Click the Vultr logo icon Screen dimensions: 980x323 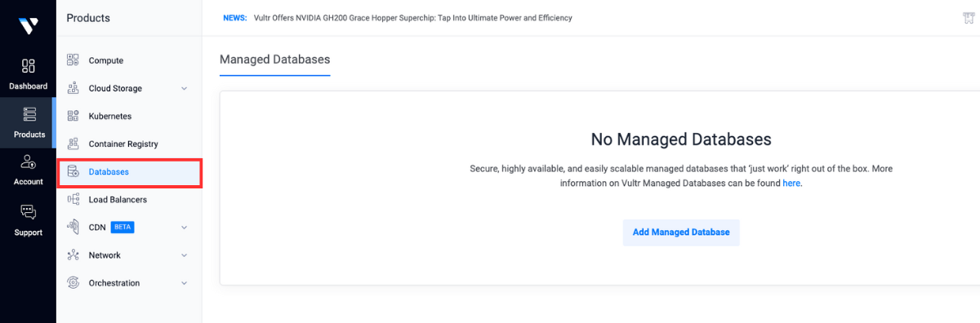(x=29, y=25)
